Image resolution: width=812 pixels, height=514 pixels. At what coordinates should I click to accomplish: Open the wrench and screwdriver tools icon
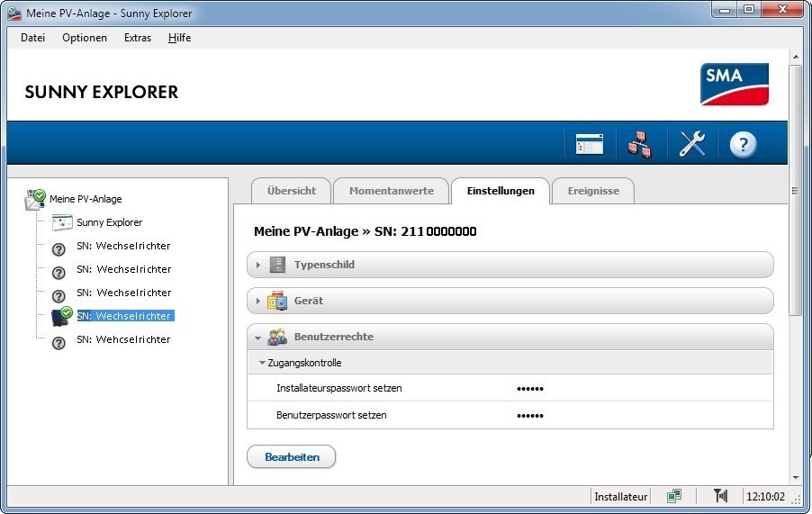point(692,144)
